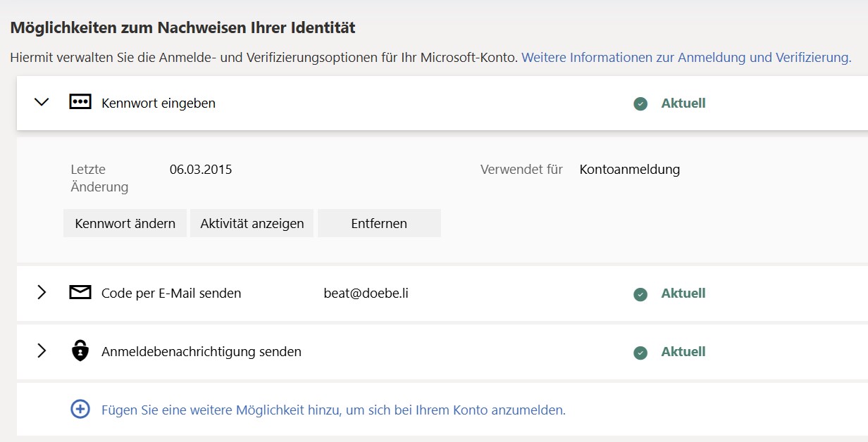Click the Code per E-Mail senden label
This screenshot has height=442, width=868.
tap(171, 293)
